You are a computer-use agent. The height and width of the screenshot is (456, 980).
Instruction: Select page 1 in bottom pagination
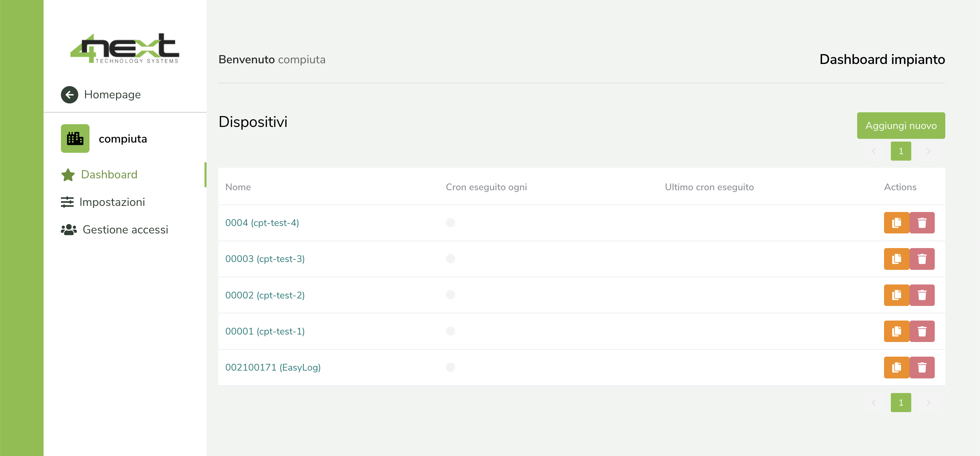click(x=900, y=402)
